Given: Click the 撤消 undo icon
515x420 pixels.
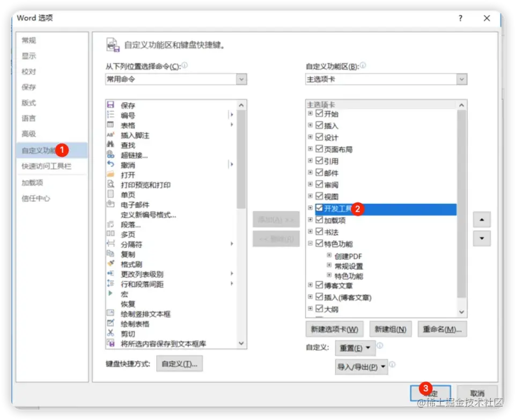Looking at the screenshot, I should [111, 164].
